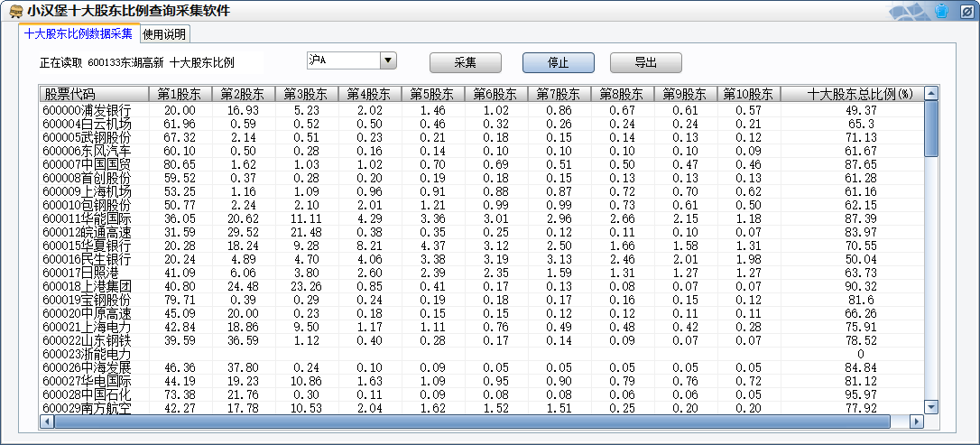This screenshot has width=980, height=445.
Task: Click the blue shirt skin icon
Action: click(x=942, y=12)
